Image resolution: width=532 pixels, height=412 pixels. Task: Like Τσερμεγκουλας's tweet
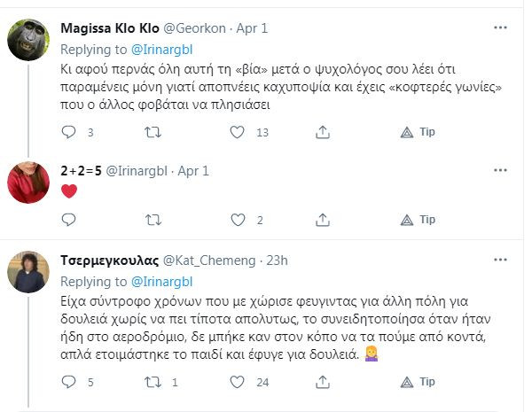tap(237, 383)
